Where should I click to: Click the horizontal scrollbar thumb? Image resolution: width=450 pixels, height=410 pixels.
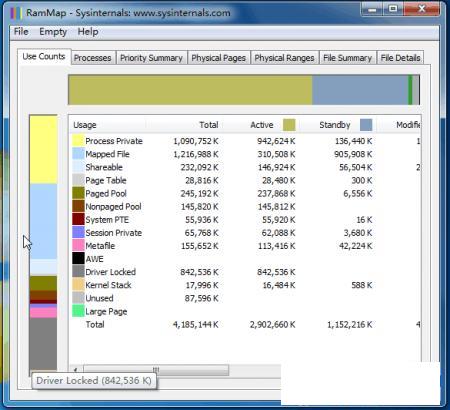156,370
